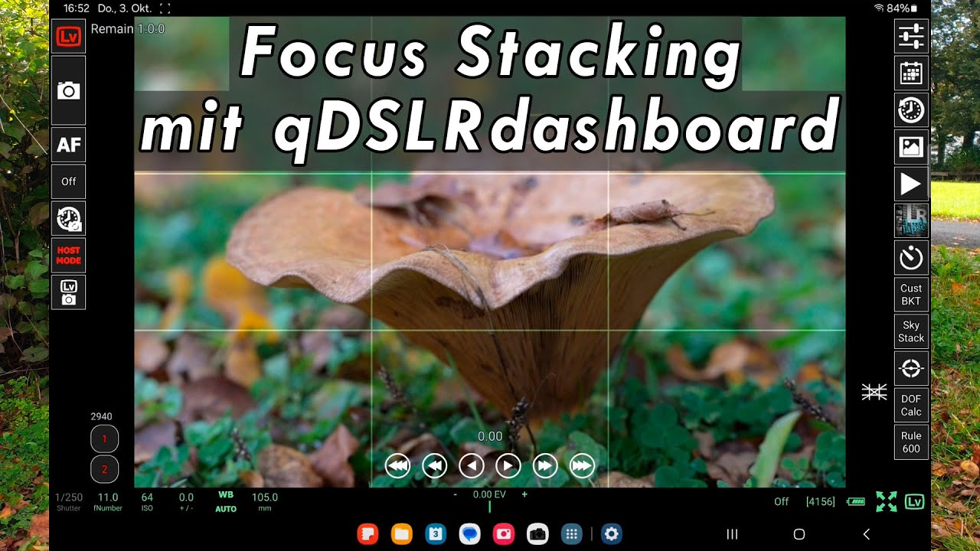Tap the 2940 value above preset buttons
980x551 pixels.
[102, 416]
